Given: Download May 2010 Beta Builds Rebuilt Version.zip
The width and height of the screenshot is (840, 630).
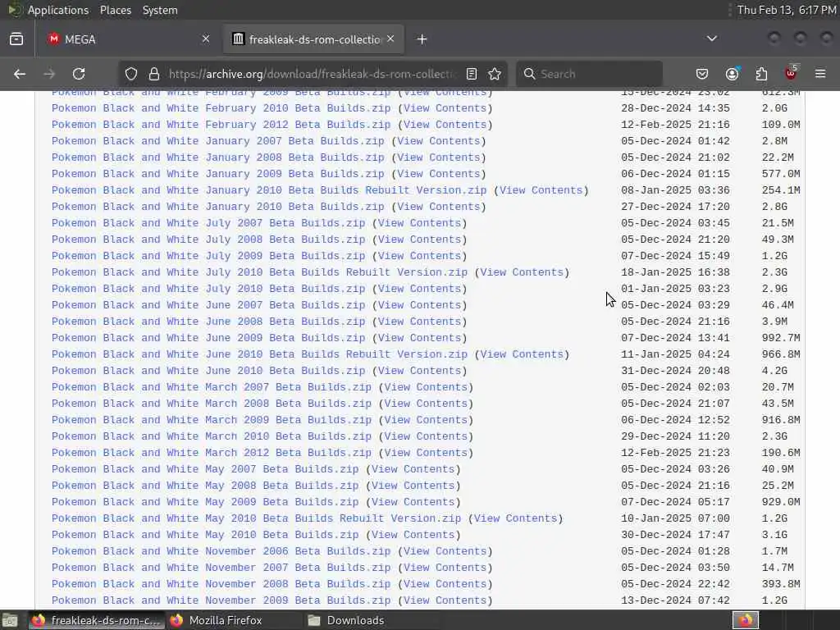Looking at the screenshot, I should pyautogui.click(x=256, y=518).
